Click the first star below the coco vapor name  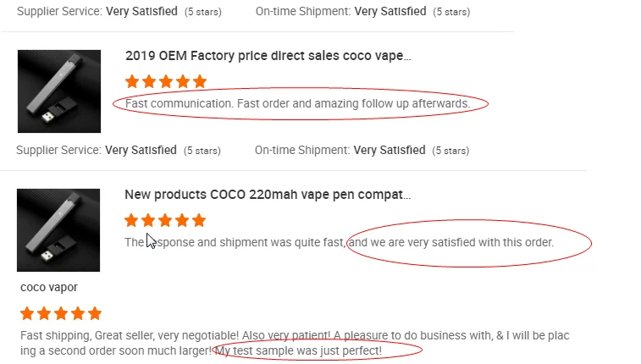27,313
